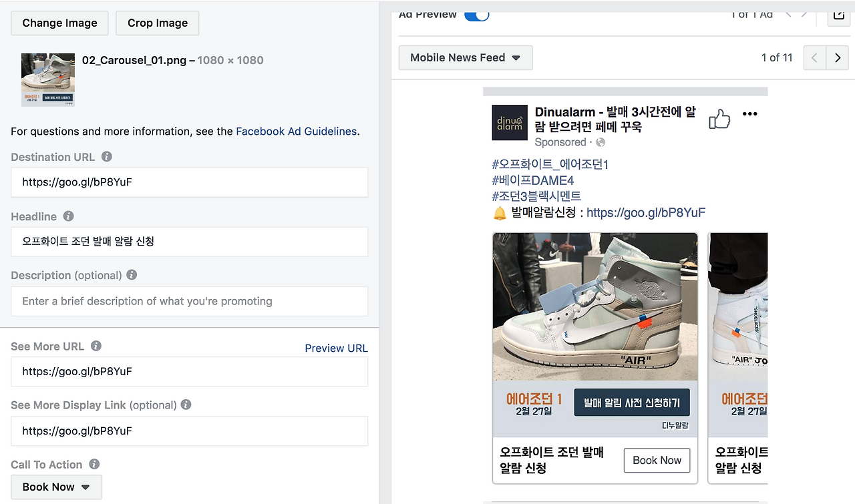The image size is (855, 504).
Task: Click the Headline info icon
Action: [68, 216]
